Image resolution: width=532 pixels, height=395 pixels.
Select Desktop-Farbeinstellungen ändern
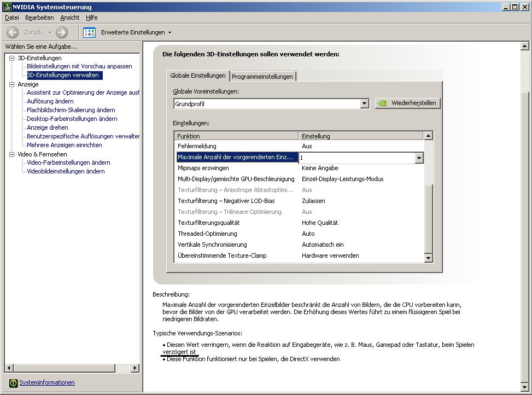tap(72, 119)
